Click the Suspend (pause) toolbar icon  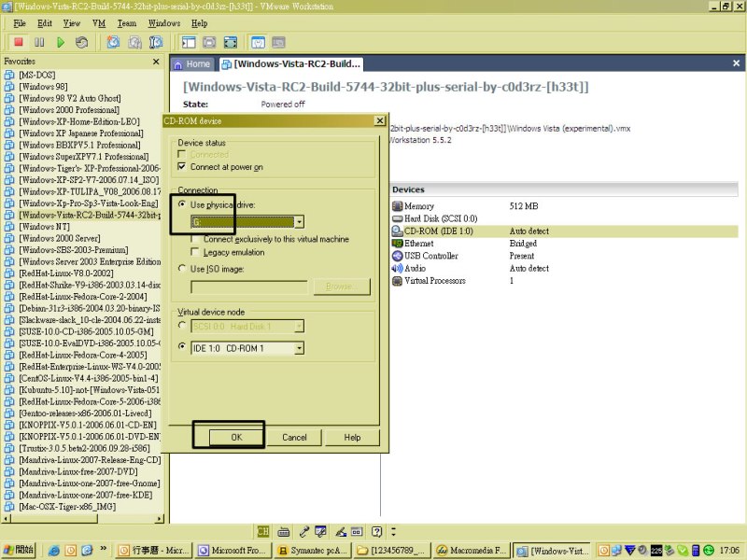tap(39, 42)
